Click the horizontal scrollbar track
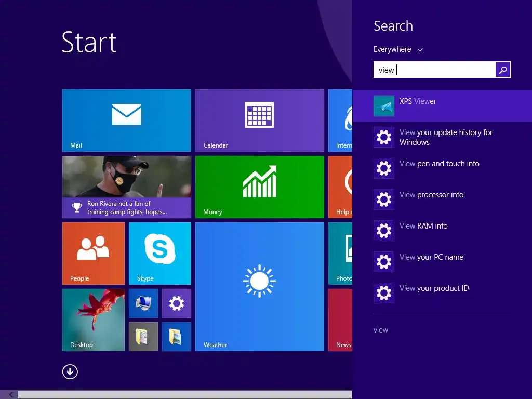The width and height of the screenshot is (532, 399). tap(185, 395)
